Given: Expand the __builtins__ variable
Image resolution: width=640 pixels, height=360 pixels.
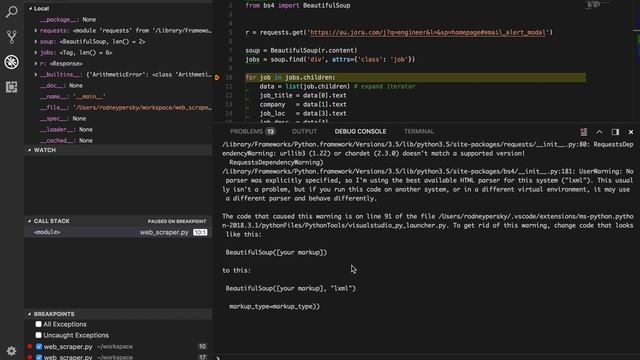Looking at the screenshot, I should (36, 75).
